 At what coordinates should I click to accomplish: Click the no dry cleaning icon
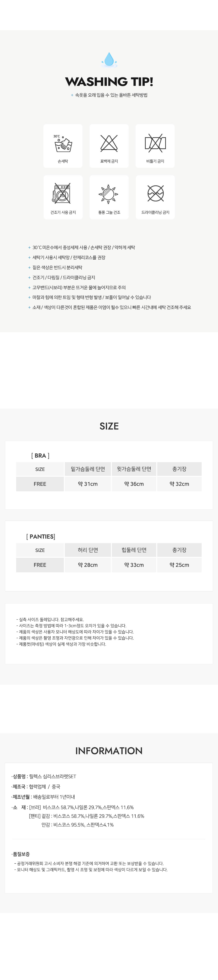(x=155, y=194)
